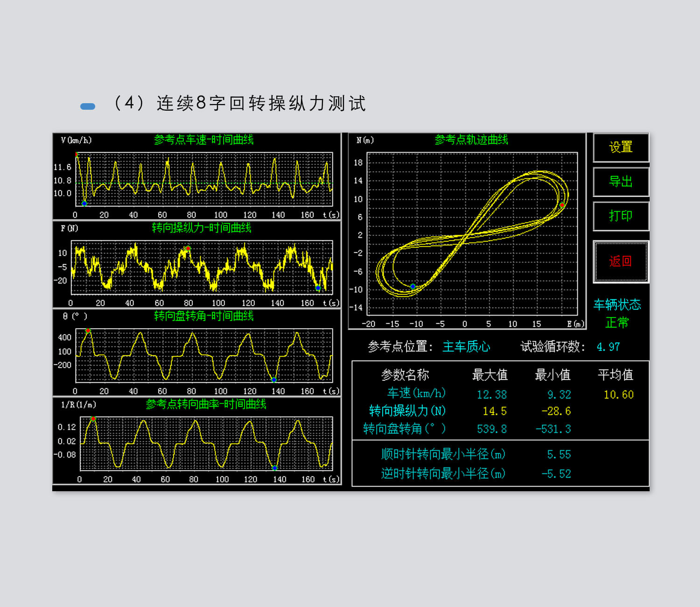
Task: Pick blue min marker on steering wheel angle curve
Action: [x=274, y=380]
